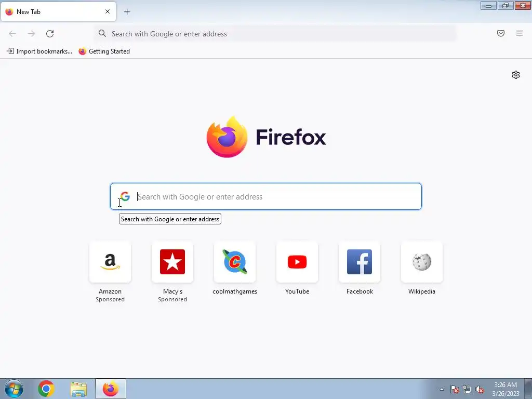The image size is (532, 399).
Task: Open Import bookmarks from bookmarks toolbar
Action: 39,51
